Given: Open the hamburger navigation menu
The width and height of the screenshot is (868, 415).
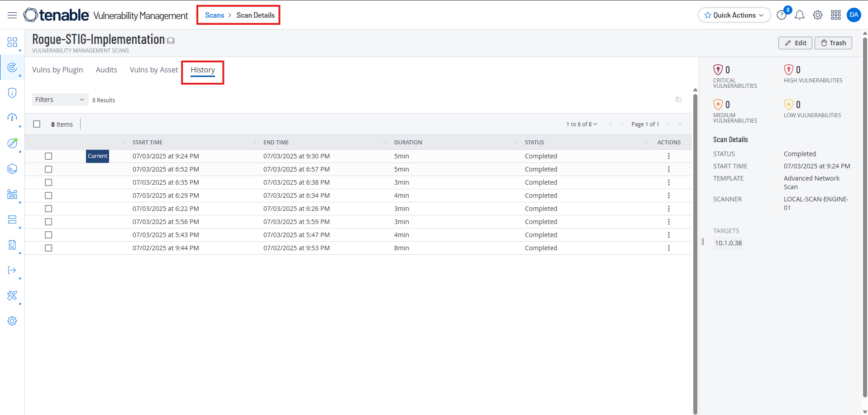Looking at the screenshot, I should [x=12, y=15].
